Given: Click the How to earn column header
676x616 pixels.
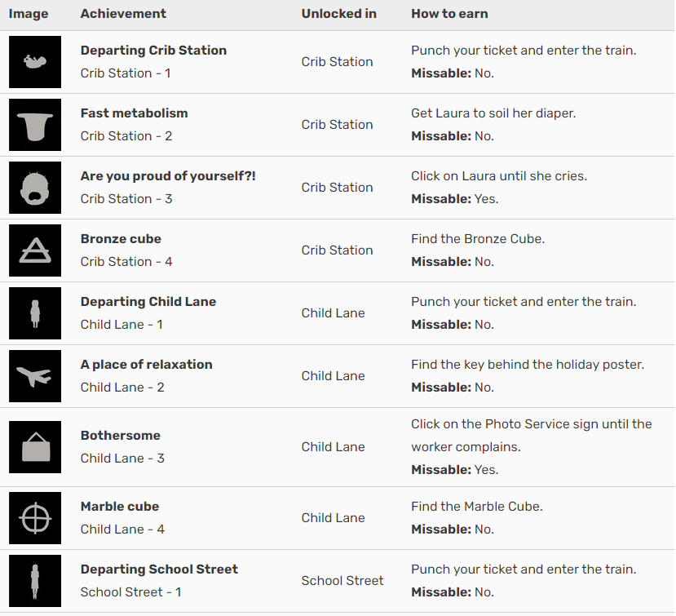Looking at the screenshot, I should pyautogui.click(x=449, y=14).
